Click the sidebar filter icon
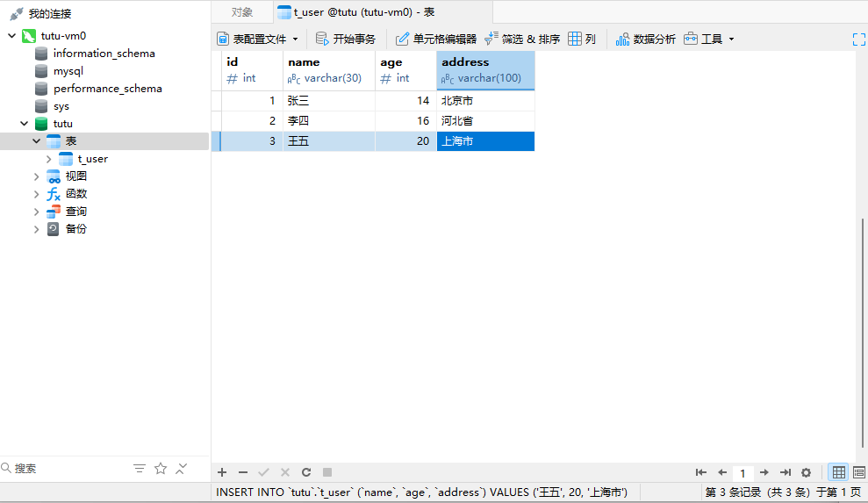The width and height of the screenshot is (868, 503). (x=140, y=469)
